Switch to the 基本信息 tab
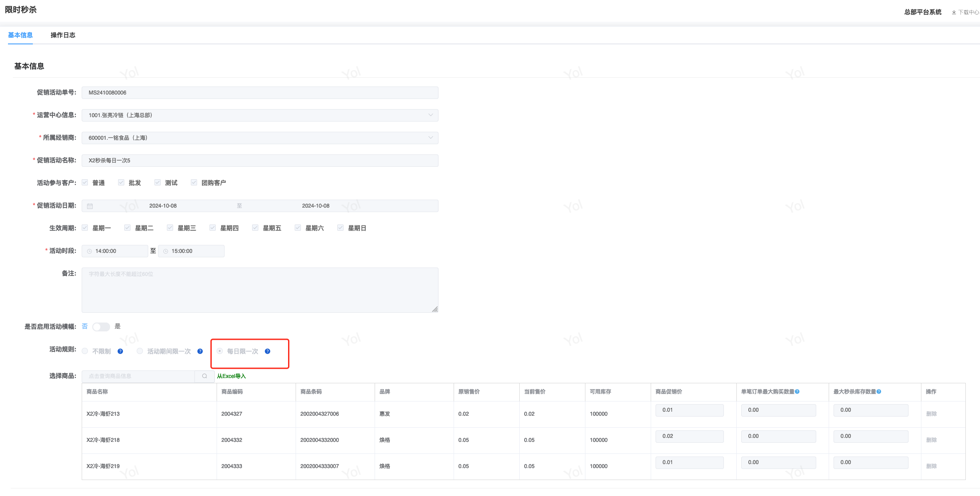 (20, 35)
